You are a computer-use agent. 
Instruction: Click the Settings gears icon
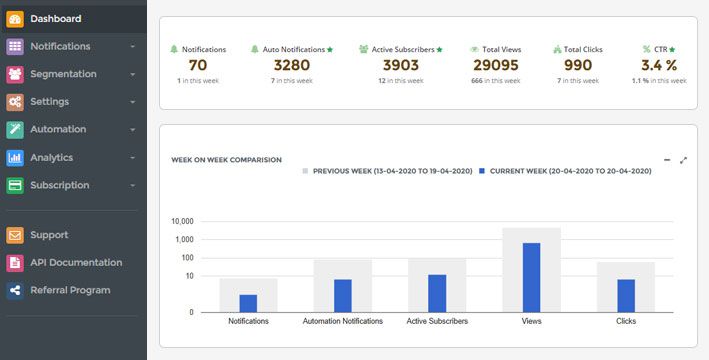tap(15, 102)
